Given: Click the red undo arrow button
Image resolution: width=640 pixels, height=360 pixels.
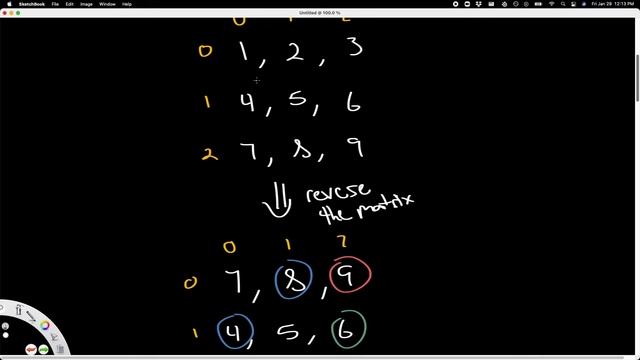Looking at the screenshot, I should pyautogui.click(x=31, y=349).
